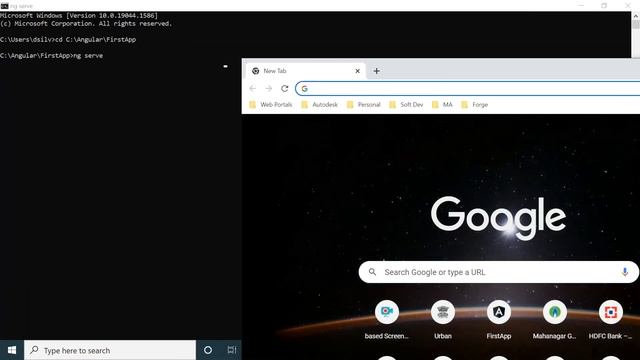Click the 'ng serve' command line text
Viewport: 640px width, 360px height.
pyautogui.click(x=88, y=56)
